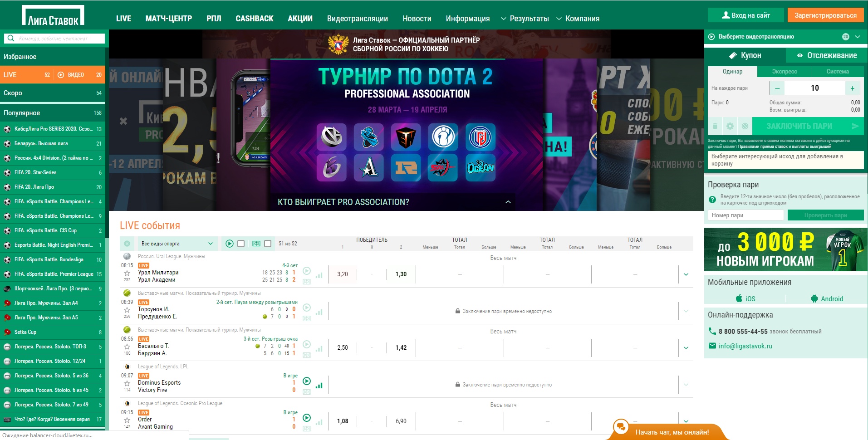Expand Выберите видеотрансляцию dropdown
Viewport: 868px width, 440px height.
857,37
